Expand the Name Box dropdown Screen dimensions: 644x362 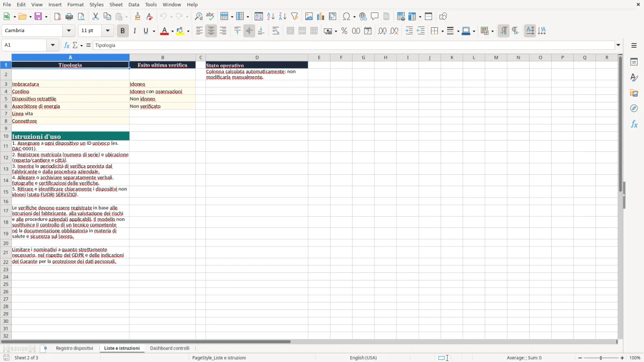[53, 45]
